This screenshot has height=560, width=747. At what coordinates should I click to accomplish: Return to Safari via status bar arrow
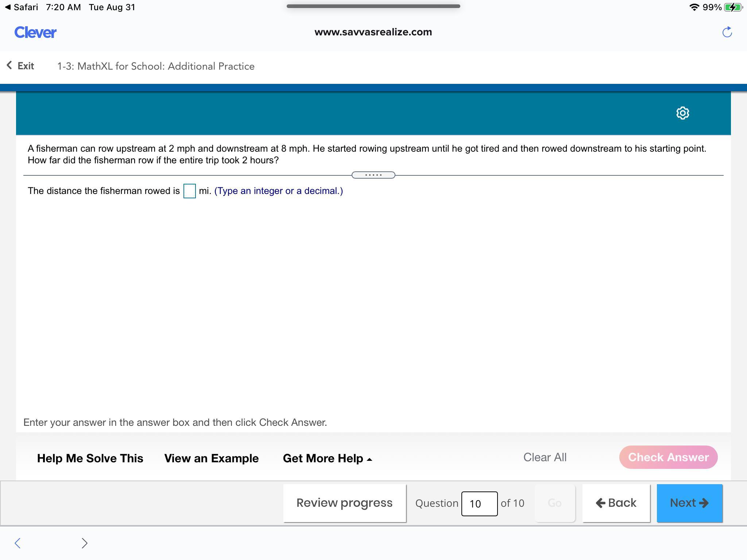(8, 7)
